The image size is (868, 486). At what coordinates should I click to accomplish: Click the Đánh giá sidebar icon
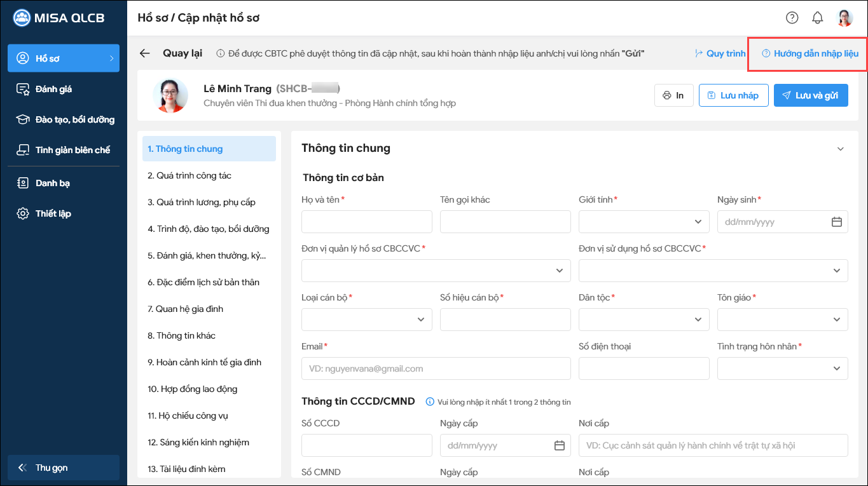pos(23,89)
